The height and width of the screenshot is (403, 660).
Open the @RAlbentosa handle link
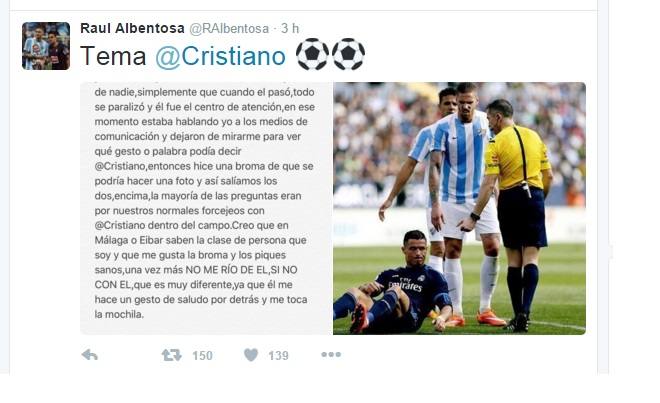tap(229, 29)
